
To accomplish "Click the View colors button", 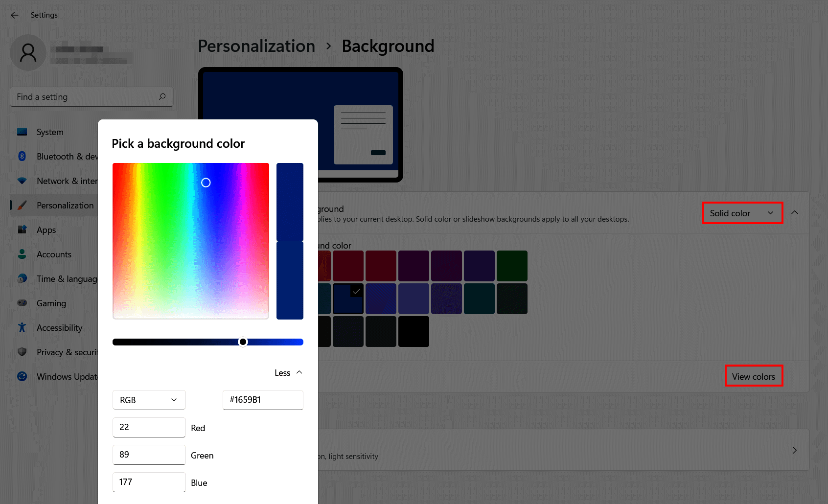I will 754,376.
